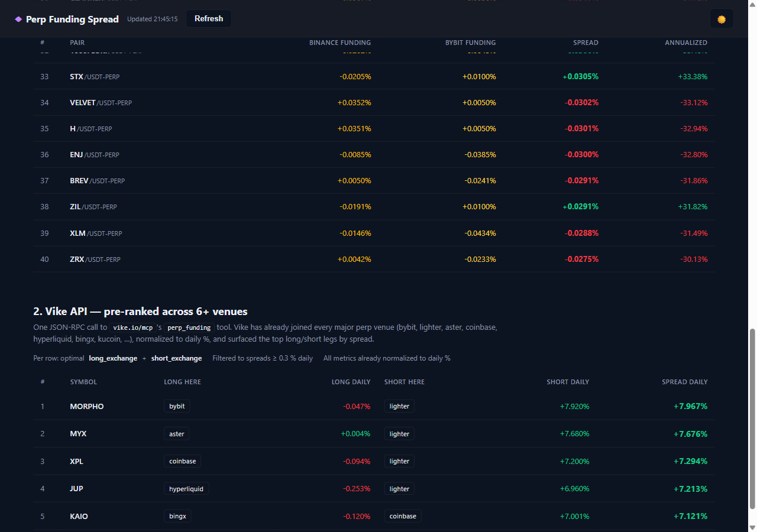Click BREV Bybit funding -0.0241%

[480, 180]
